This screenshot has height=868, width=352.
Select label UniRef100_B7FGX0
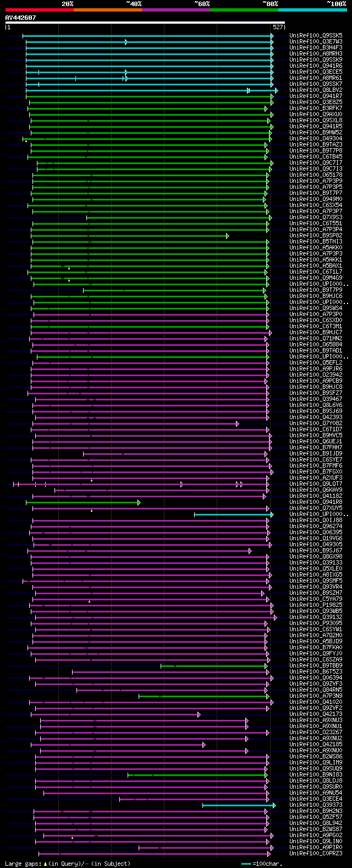(316, 471)
